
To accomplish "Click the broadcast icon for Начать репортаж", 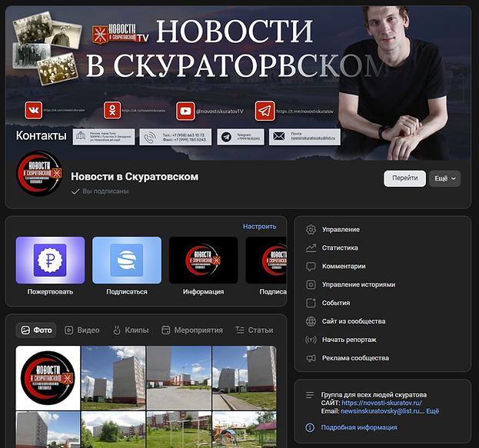I will [x=311, y=340].
